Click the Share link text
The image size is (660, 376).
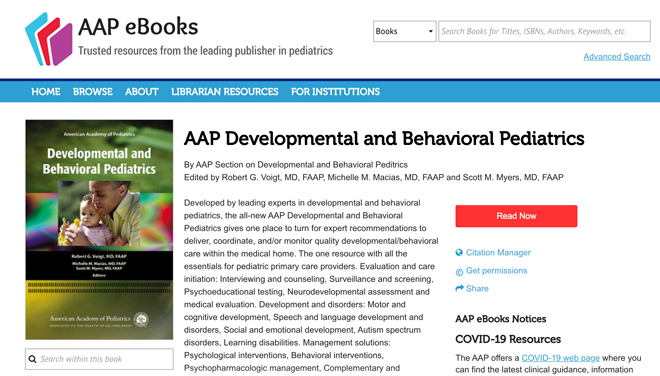477,288
